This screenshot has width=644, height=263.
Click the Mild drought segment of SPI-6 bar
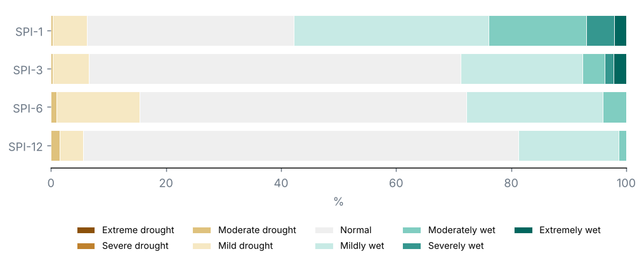click(98, 107)
